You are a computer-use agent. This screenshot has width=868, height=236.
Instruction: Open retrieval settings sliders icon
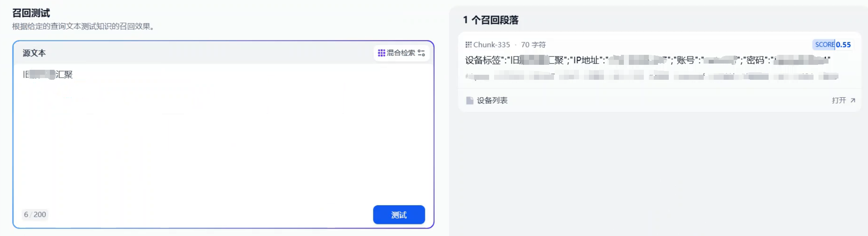point(421,53)
